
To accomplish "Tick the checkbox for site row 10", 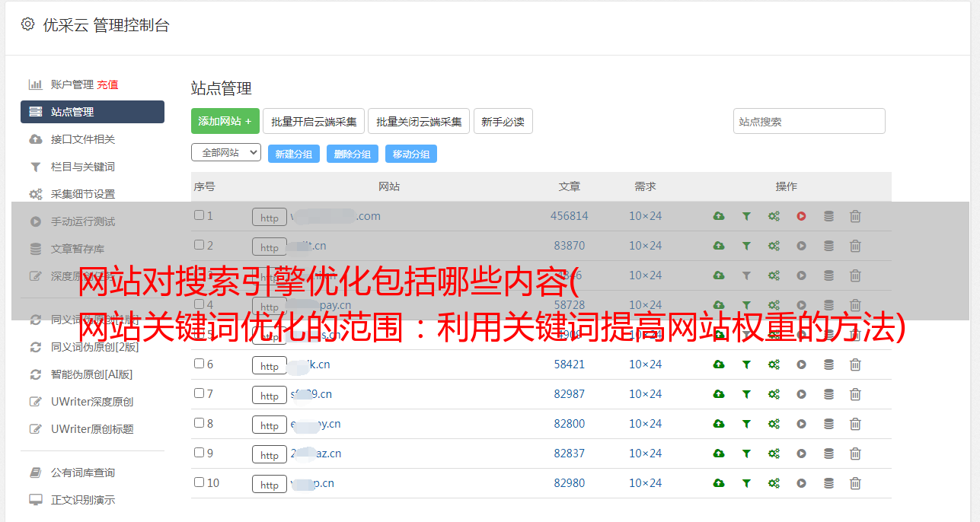I will 199,482.
